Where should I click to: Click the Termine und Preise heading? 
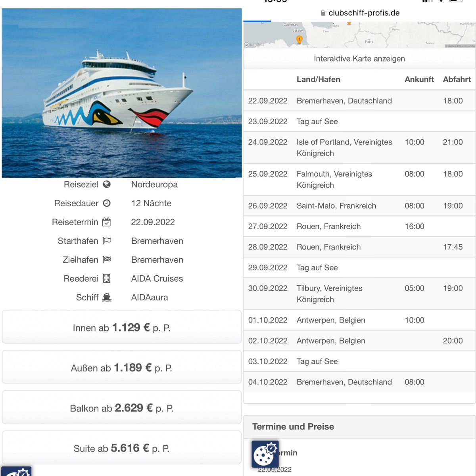293,426
